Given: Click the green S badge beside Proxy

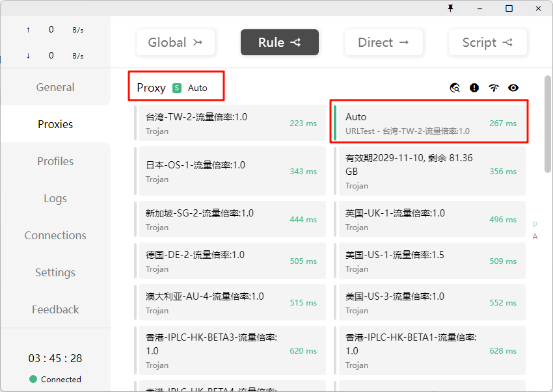Looking at the screenshot, I should [177, 88].
